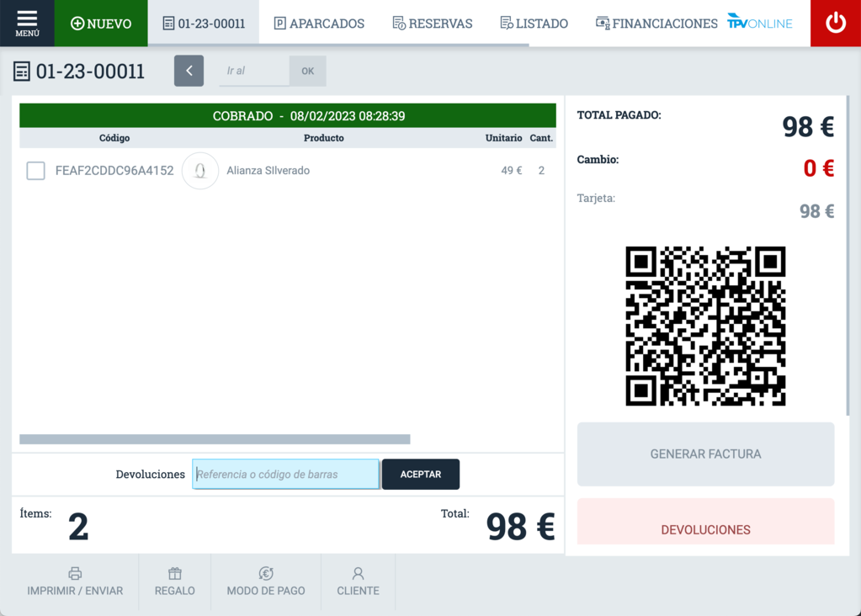Go back with the left chevron button

189,71
